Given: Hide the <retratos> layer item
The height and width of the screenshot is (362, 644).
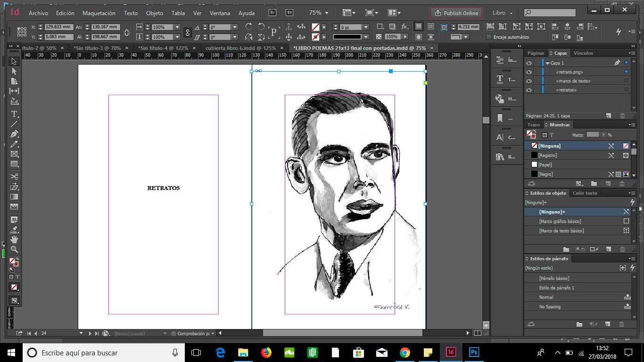Looking at the screenshot, I should coord(529,90).
